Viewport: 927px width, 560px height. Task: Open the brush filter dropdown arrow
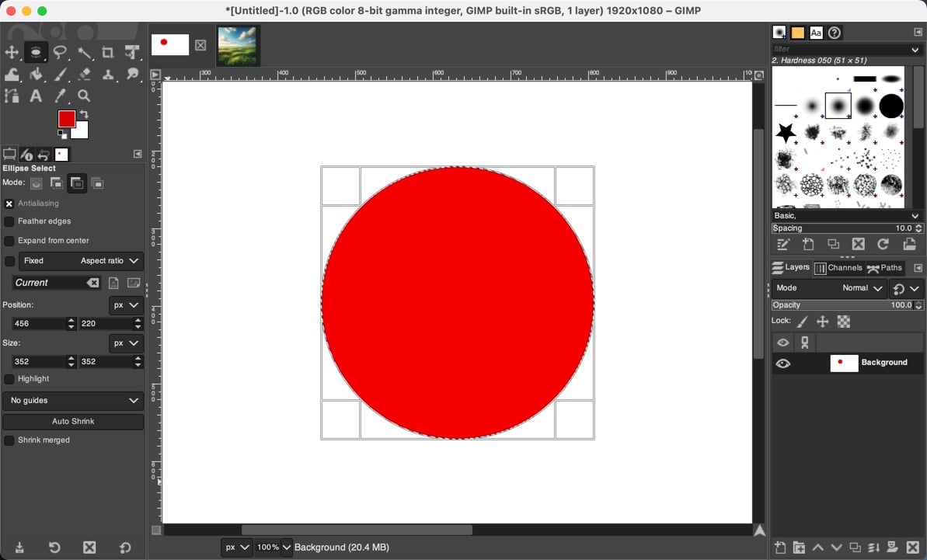tap(915, 50)
